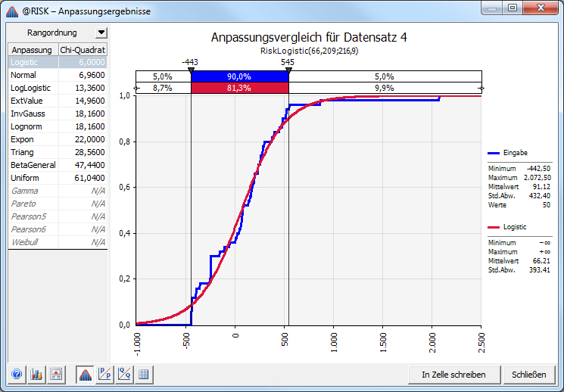The height and width of the screenshot is (392, 564).
Task: Click the blue 90,0% delimiter bar
Action: [239, 76]
